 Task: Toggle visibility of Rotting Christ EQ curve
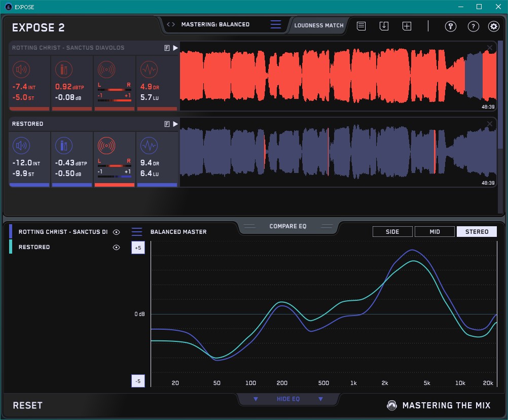117,232
